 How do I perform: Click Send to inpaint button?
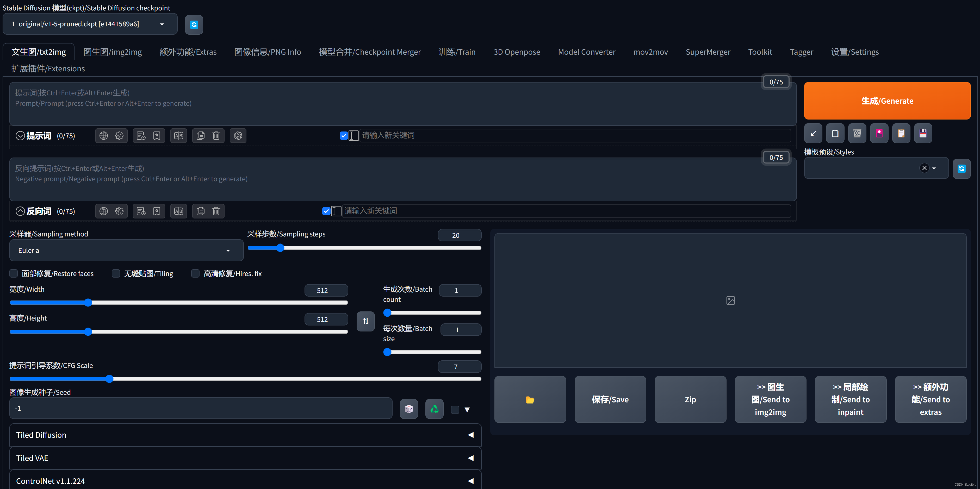coord(851,400)
